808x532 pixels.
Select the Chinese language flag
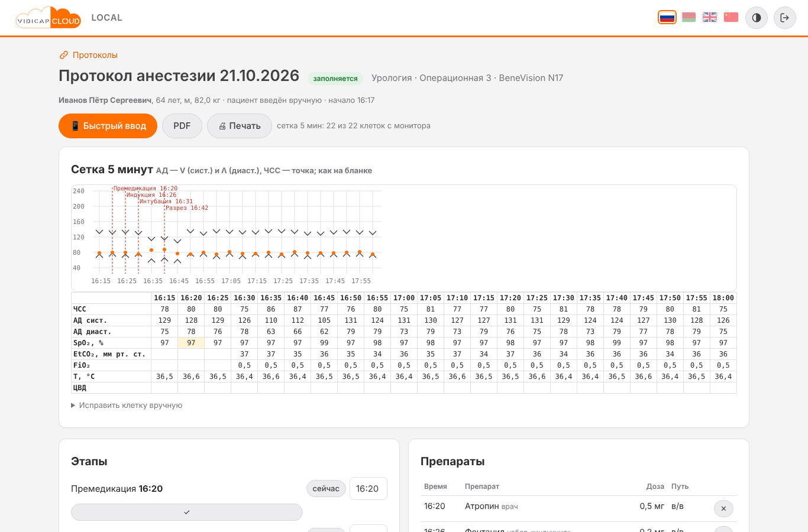731,17
